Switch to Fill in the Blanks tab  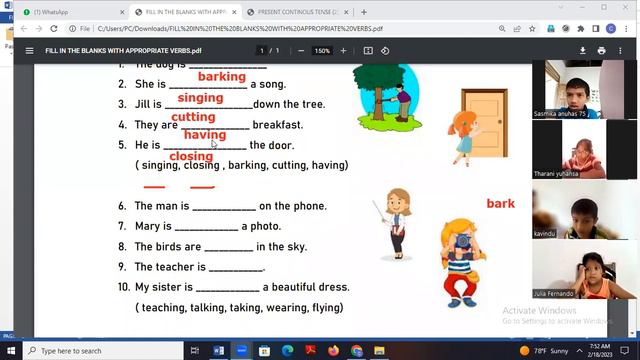click(186, 12)
